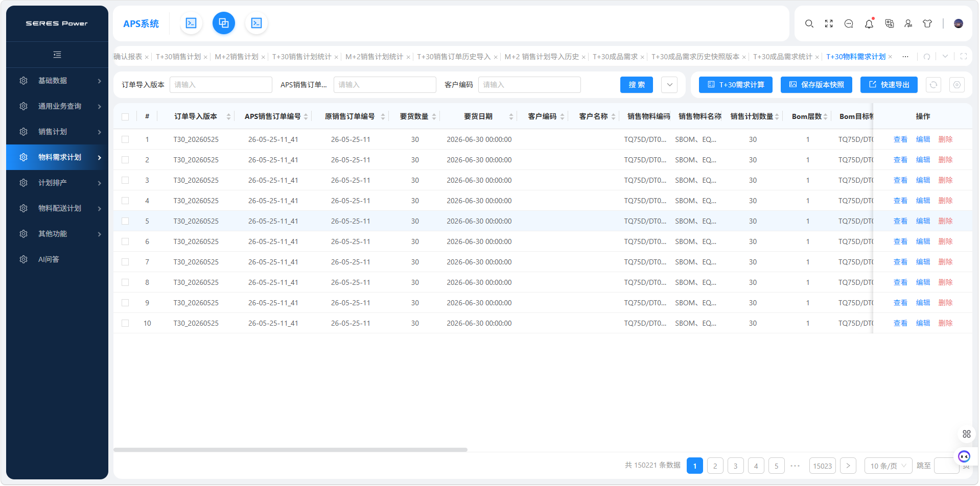Close the T+30成品需求 tab
The image size is (980, 486).
pyautogui.click(x=642, y=57)
